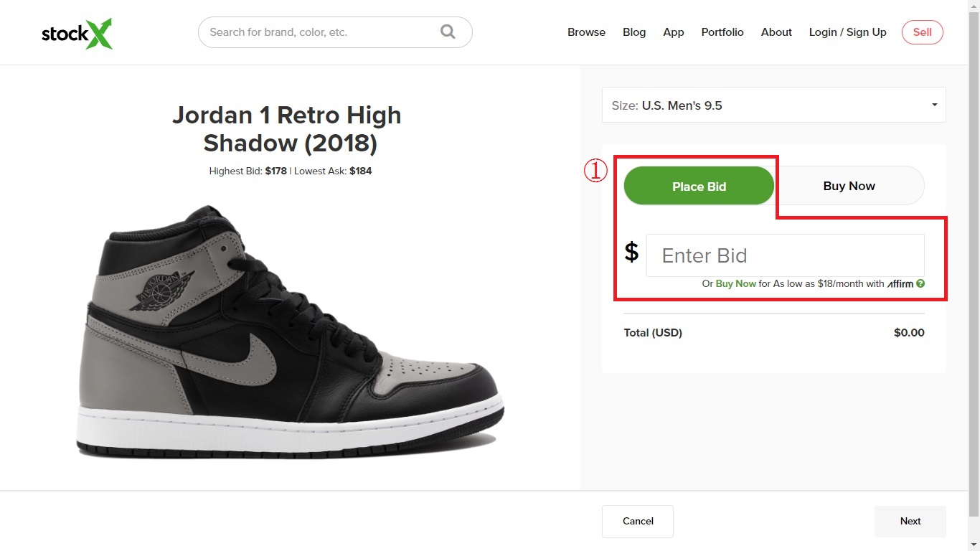Go to the Blog section
Screen dimensions: 980x551
633,32
